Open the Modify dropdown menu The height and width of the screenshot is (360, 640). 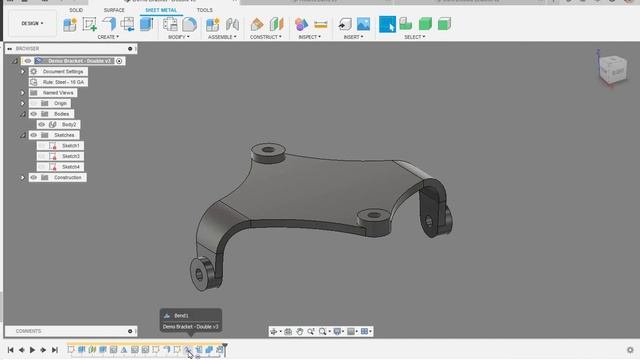[x=178, y=37]
